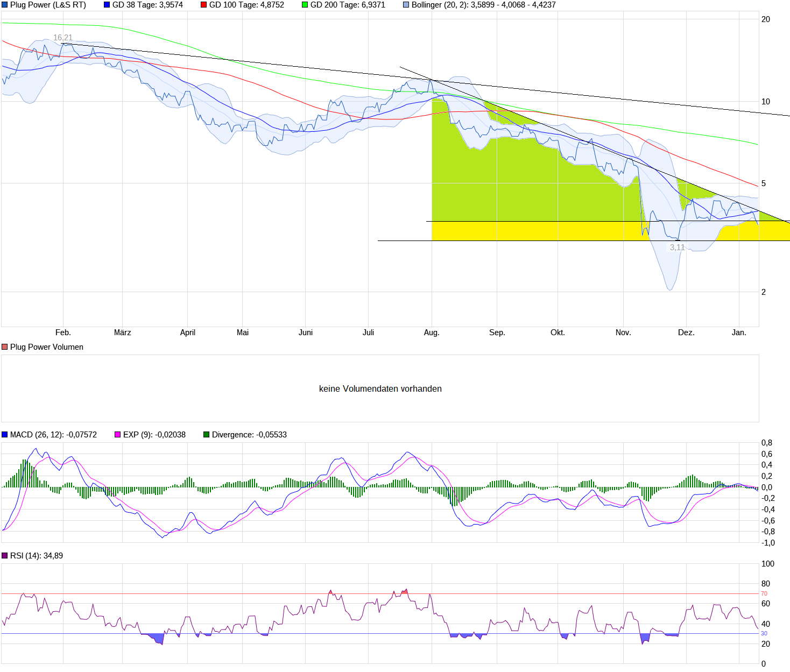
Task: Click the 'Aug.' month axis label
Action: [432, 333]
